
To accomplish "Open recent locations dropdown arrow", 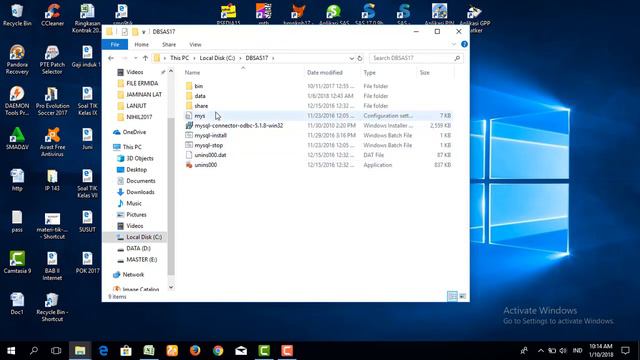I will 136,58.
